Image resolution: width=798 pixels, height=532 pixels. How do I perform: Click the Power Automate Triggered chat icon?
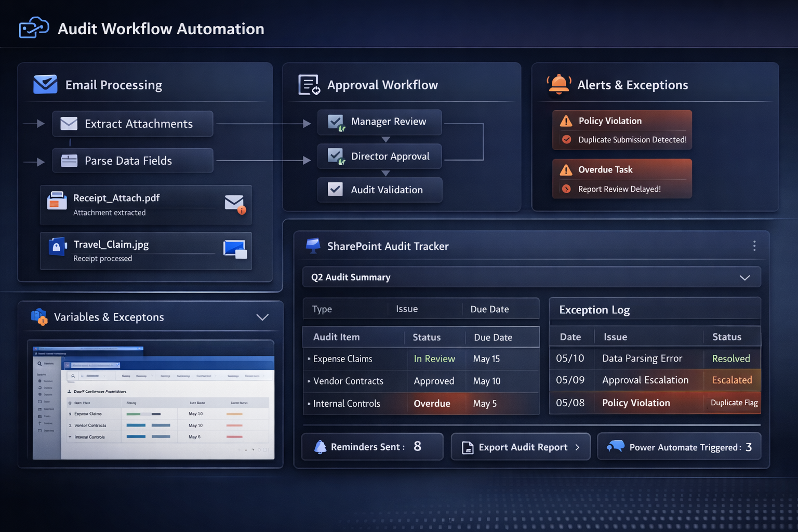click(616, 446)
